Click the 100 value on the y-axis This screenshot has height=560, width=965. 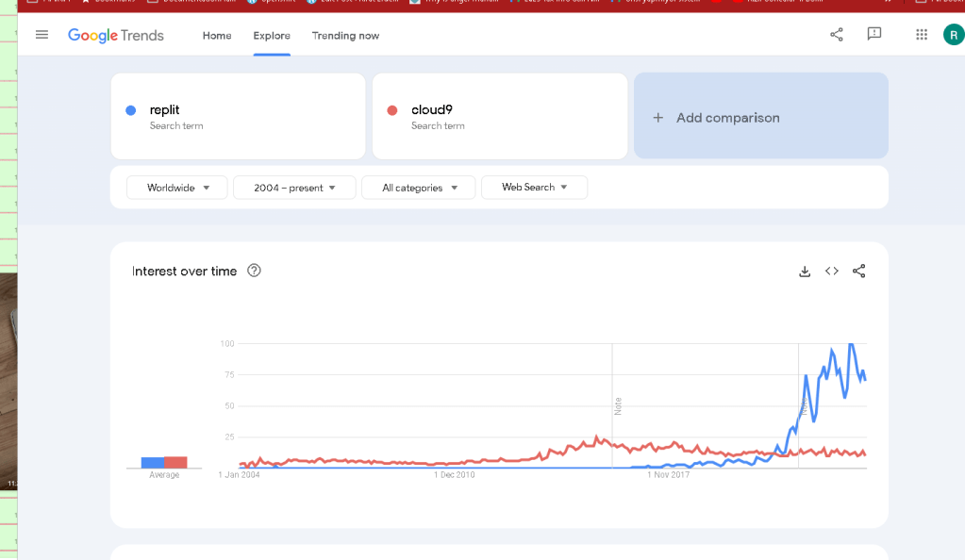227,343
